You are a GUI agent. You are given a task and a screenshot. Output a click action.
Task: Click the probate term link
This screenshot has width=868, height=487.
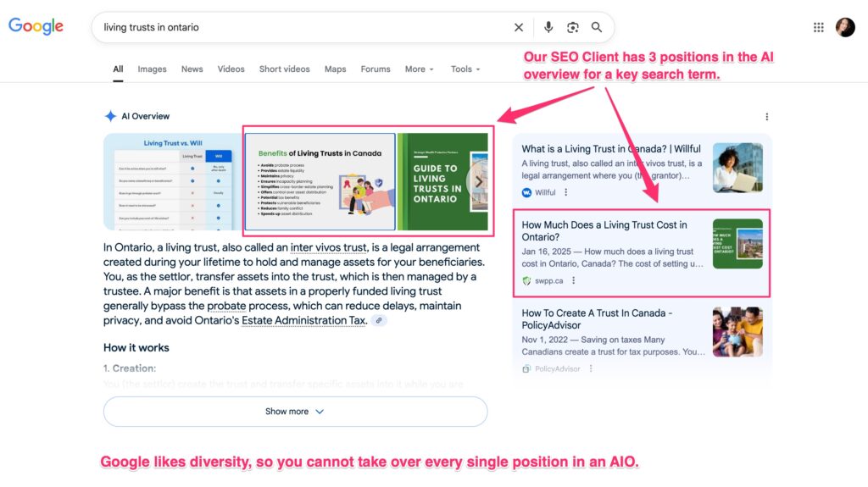[226, 306]
